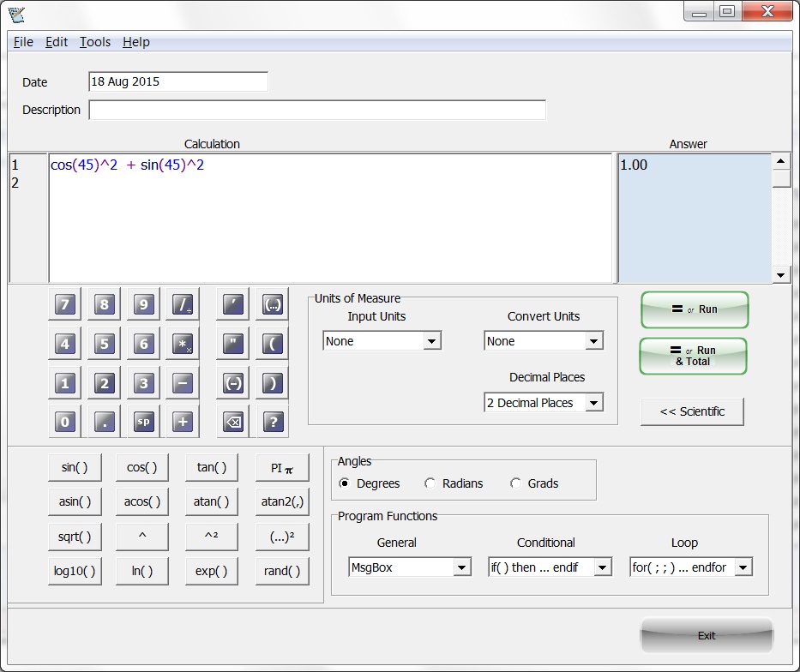The height and width of the screenshot is (672, 800).
Task: Click the Exit button
Action: (x=707, y=635)
